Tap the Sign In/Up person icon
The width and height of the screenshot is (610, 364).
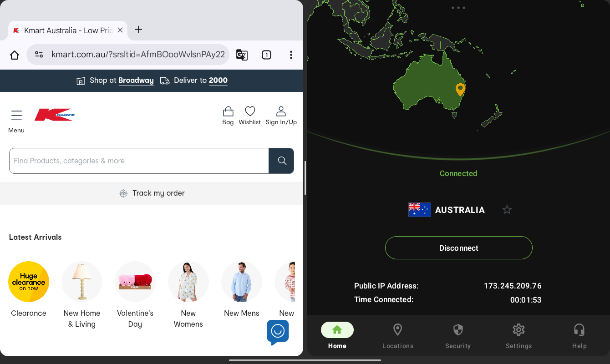281,111
